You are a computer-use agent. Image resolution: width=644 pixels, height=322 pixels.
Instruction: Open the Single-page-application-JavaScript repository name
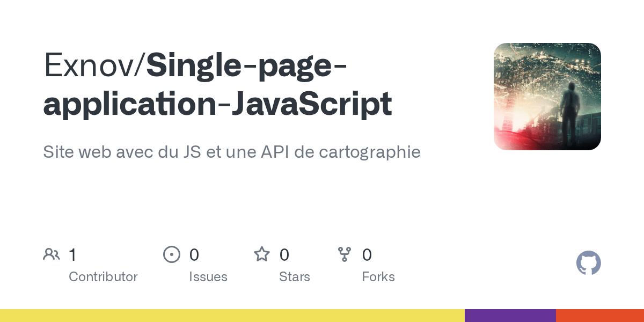click(217, 84)
